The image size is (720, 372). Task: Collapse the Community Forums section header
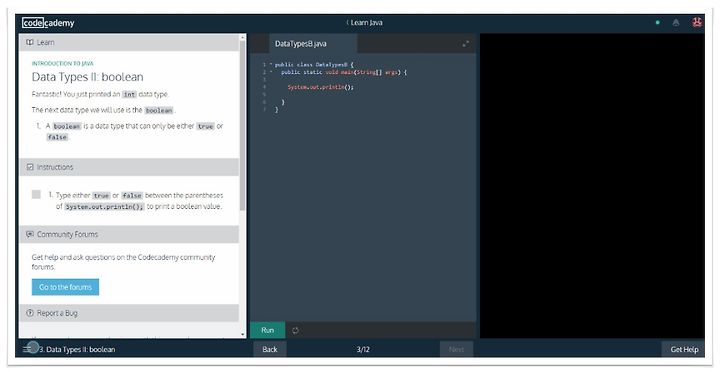[129, 234]
